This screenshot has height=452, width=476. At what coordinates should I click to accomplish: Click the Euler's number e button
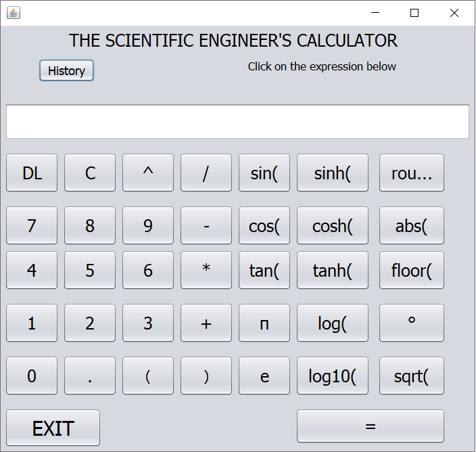[264, 376]
